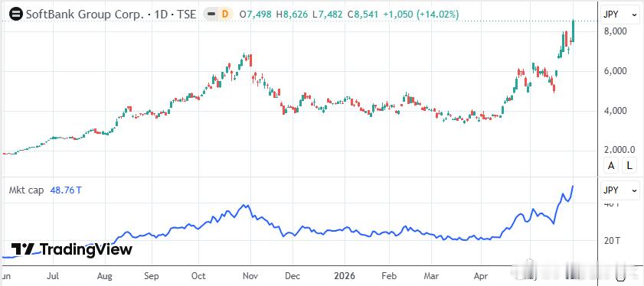The height and width of the screenshot is (286, 644).
Task: Click the Aug label on time axis
Action: [x=105, y=275]
